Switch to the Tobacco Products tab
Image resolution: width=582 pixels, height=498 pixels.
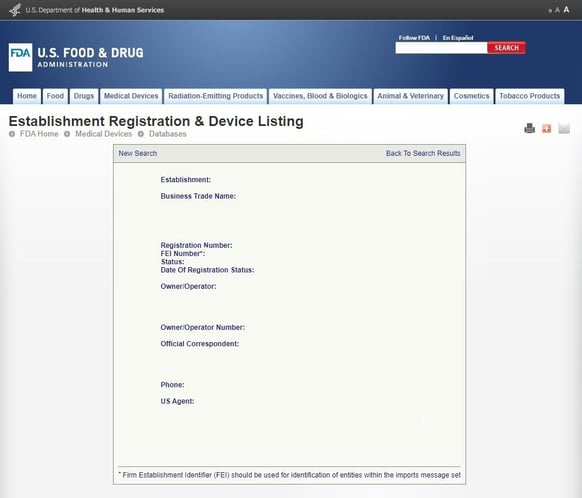point(530,96)
